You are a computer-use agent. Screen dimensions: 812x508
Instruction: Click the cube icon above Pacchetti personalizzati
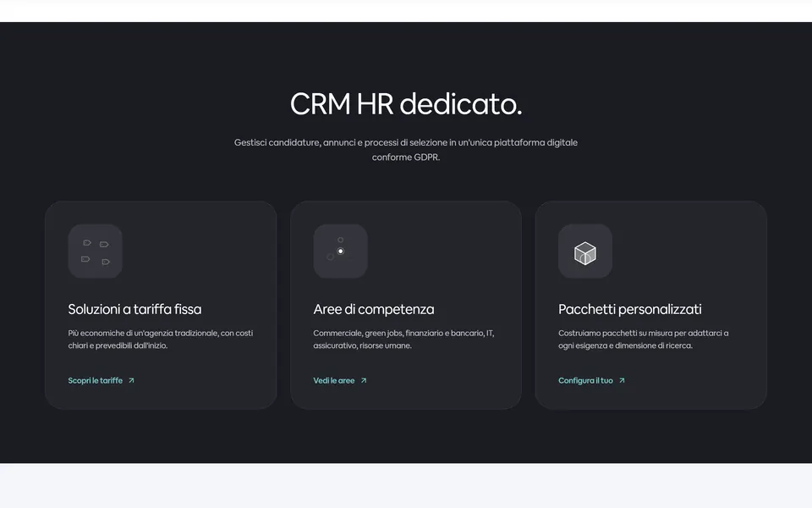[585, 251]
